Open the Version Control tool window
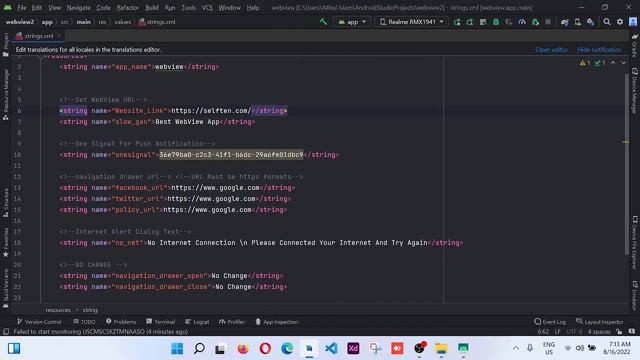Viewport: 640px width, 360px height. [39, 322]
